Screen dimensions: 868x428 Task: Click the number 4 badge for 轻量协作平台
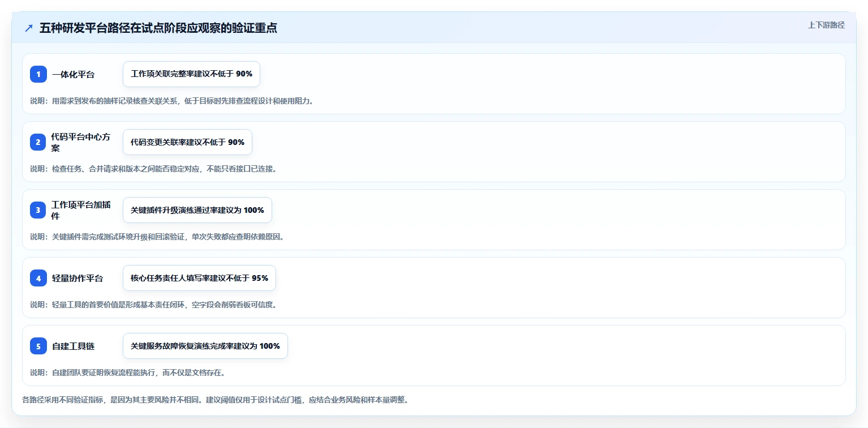click(x=38, y=278)
